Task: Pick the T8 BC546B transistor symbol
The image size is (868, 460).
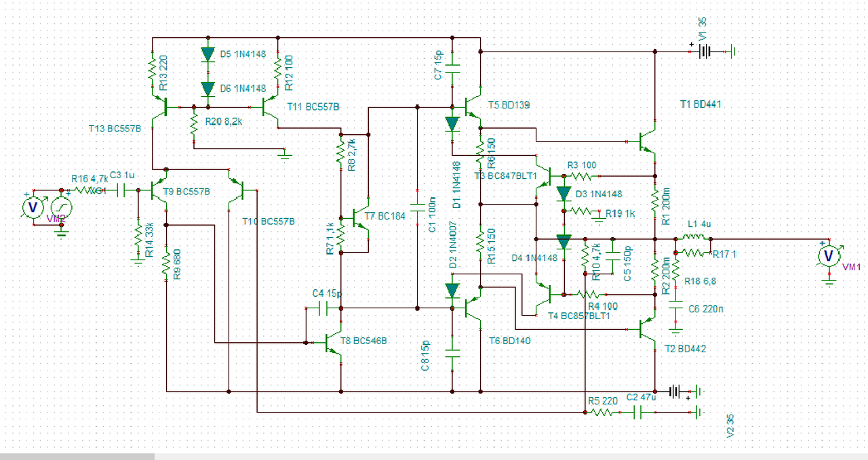Action: tap(332, 343)
